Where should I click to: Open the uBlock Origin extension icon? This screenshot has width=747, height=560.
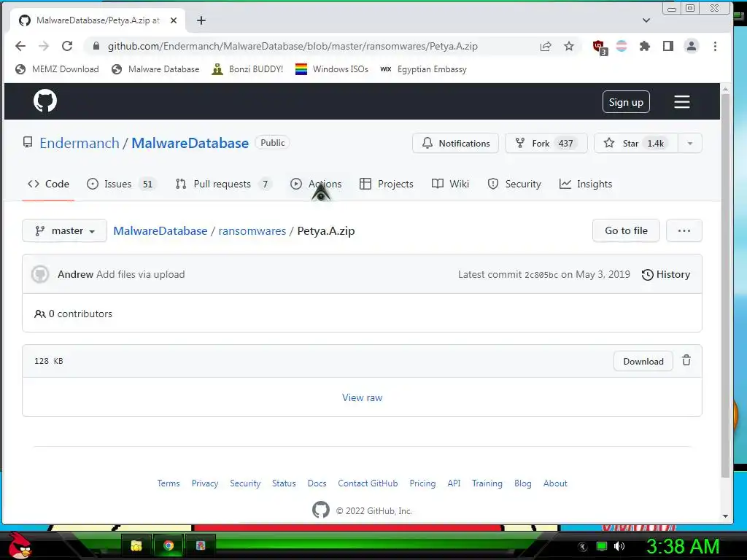coord(600,47)
